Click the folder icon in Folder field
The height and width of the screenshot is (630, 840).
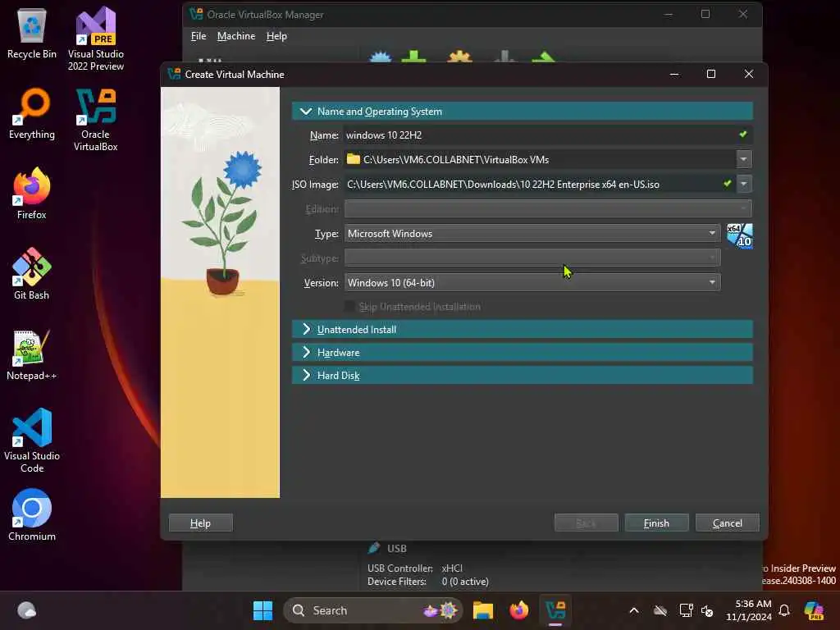pos(353,159)
